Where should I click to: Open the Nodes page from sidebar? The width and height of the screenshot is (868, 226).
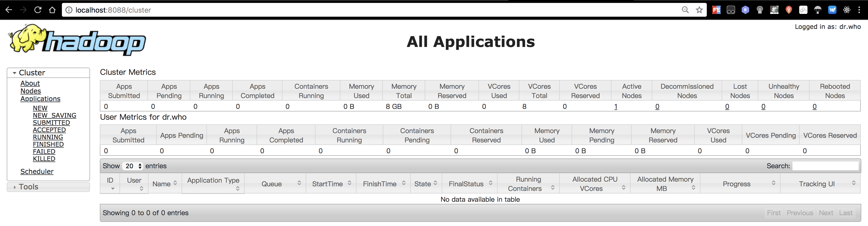click(x=31, y=91)
